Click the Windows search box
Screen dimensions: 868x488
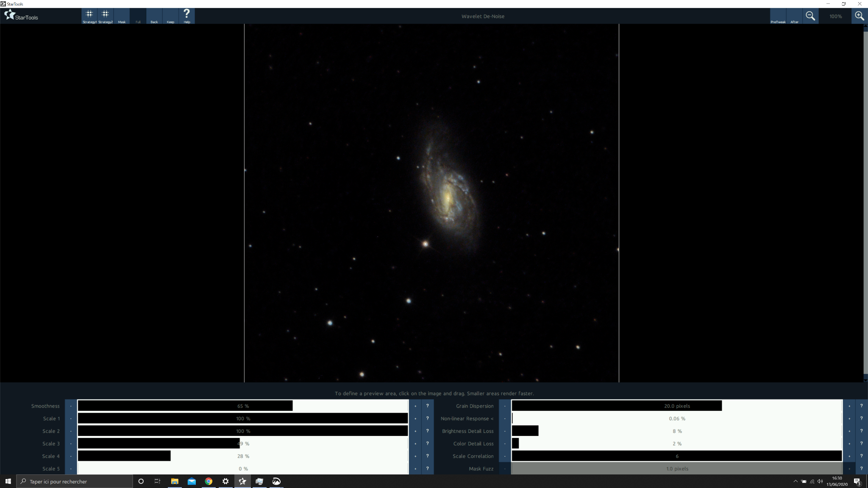pos(75,481)
